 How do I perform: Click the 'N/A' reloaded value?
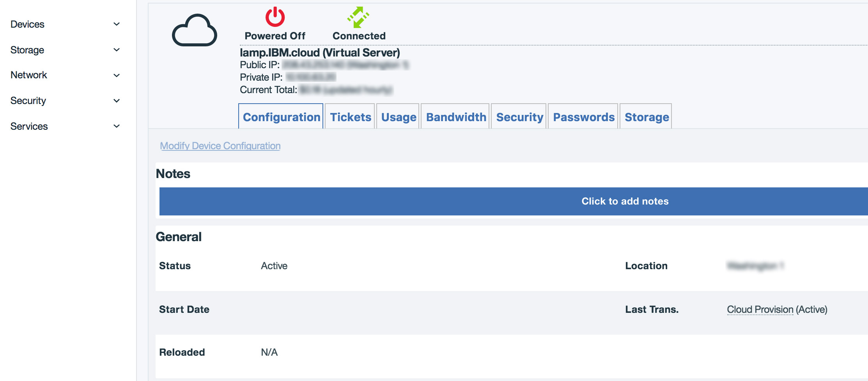269,352
